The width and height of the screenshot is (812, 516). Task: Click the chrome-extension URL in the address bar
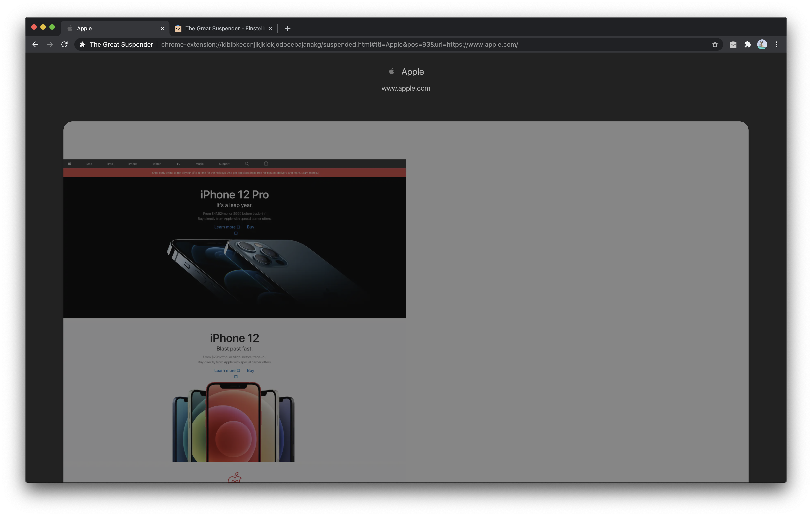point(340,44)
